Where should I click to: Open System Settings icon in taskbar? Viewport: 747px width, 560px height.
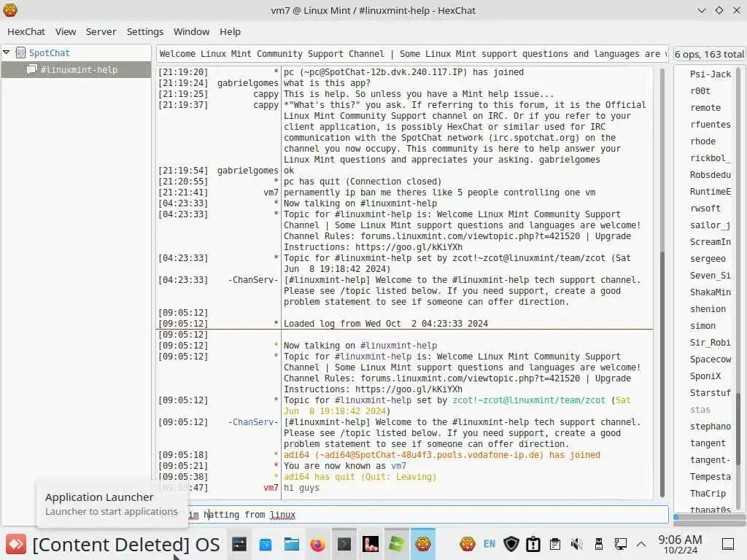tap(239, 544)
